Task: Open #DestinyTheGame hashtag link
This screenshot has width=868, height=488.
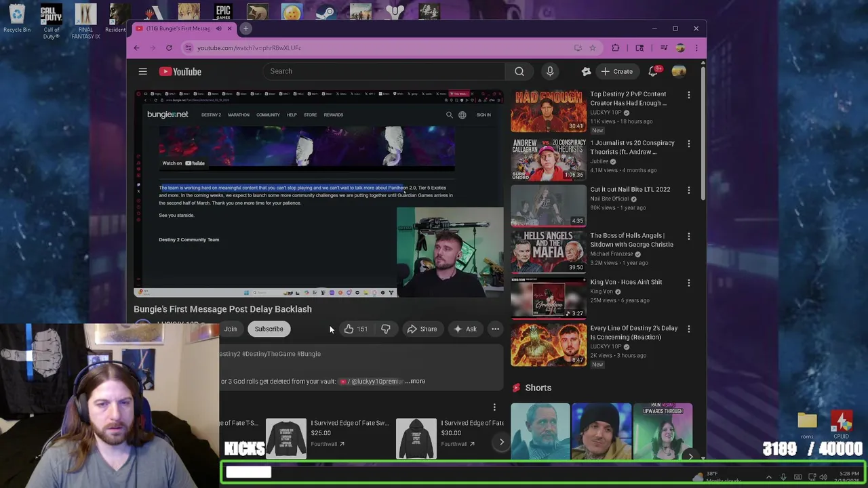Action: 270,354
